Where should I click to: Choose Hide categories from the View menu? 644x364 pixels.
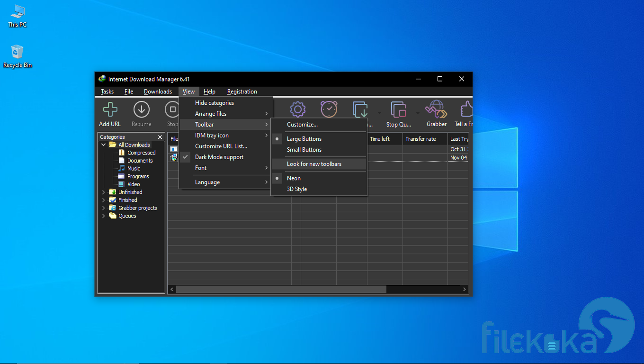(225, 103)
